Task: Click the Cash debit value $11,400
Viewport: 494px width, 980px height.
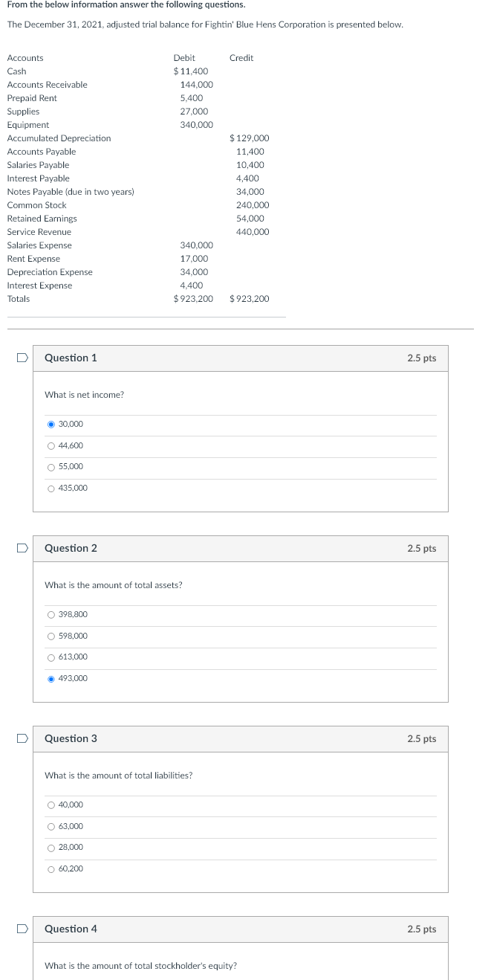Action: (x=190, y=71)
